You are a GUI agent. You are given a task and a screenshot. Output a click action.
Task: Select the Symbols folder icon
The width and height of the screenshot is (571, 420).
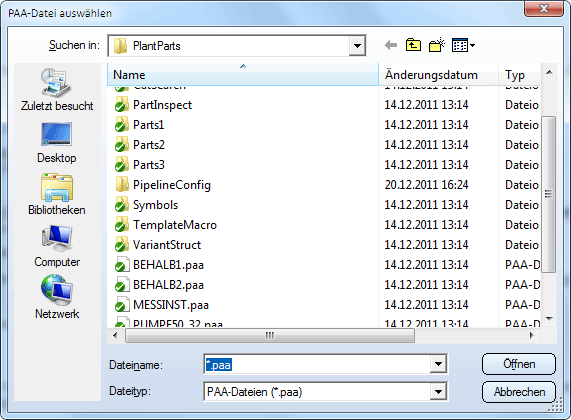(x=121, y=205)
